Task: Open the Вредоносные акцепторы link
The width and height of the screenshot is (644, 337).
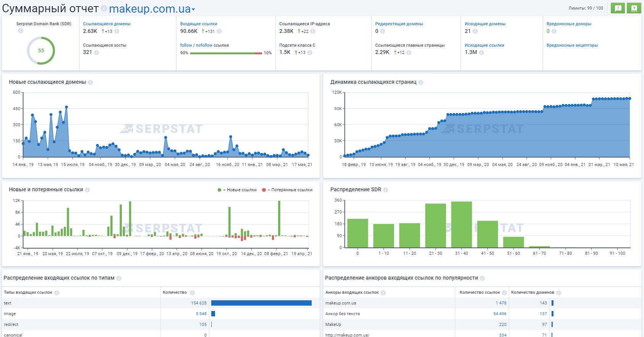Action: click(572, 45)
